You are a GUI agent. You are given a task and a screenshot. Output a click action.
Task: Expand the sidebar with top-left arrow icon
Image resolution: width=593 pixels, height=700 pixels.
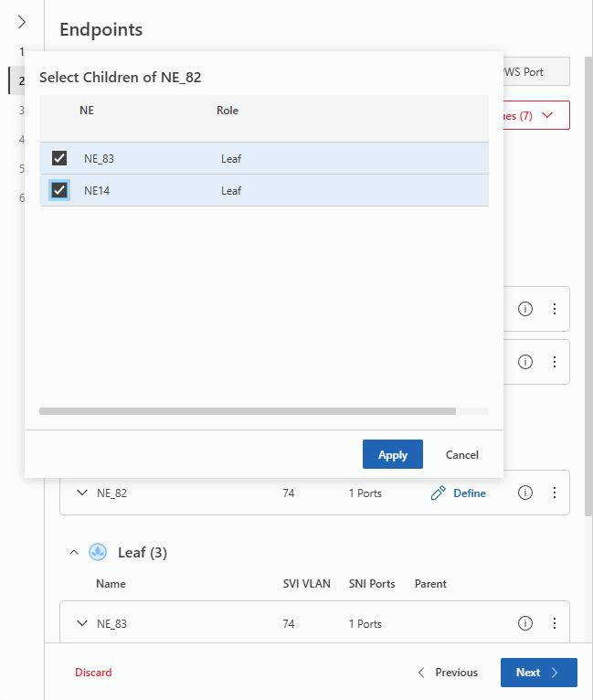click(22, 22)
